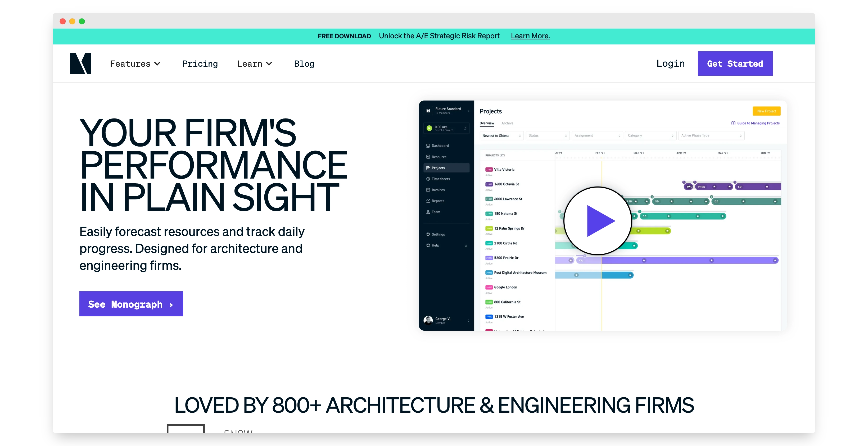Click the Invoices icon
Viewport: 868px width, 446px height.
click(x=428, y=190)
